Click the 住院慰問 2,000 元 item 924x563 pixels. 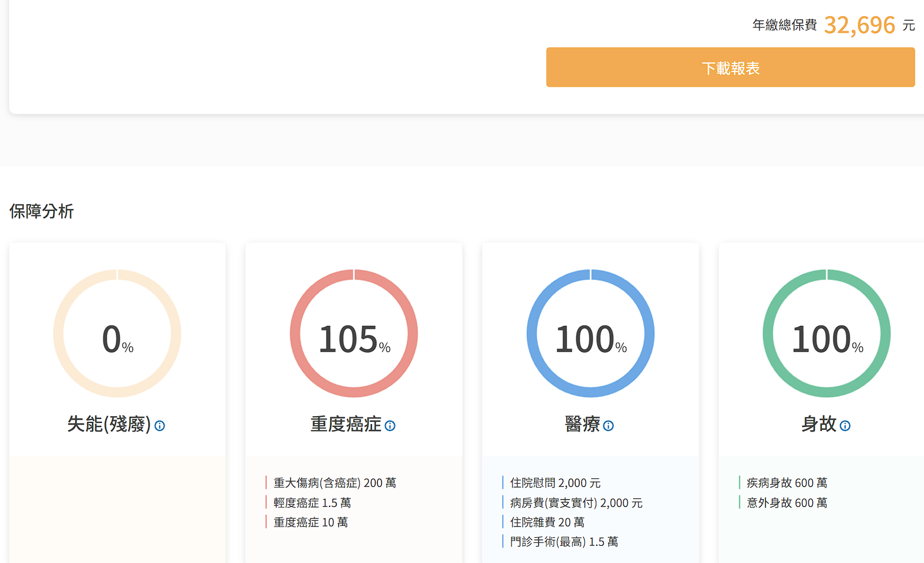(x=555, y=483)
